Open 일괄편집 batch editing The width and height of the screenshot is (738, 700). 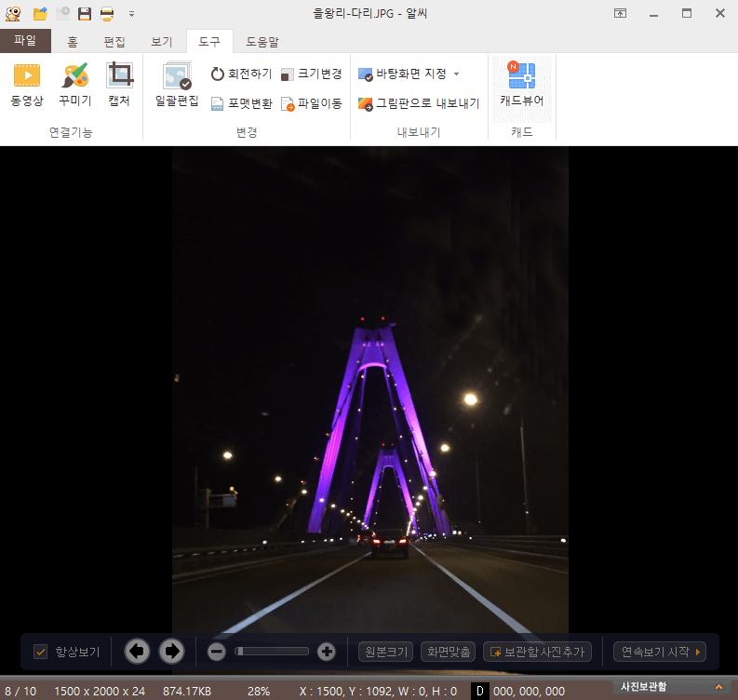[177, 85]
